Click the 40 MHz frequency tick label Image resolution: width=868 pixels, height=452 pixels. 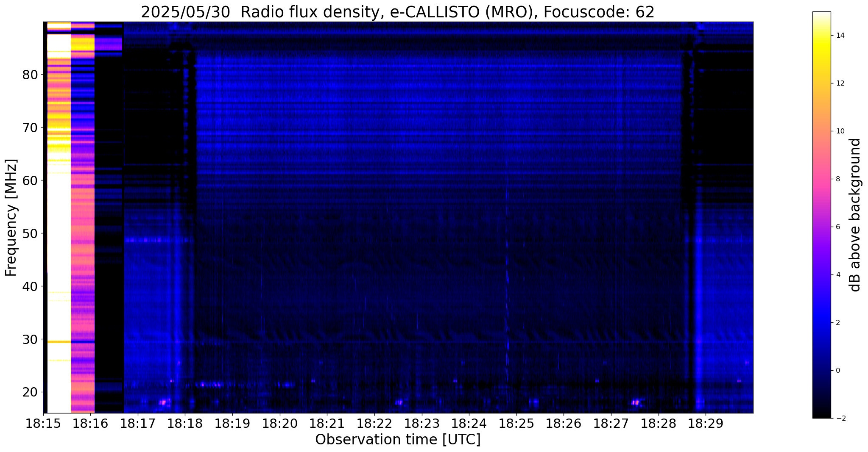coord(30,286)
